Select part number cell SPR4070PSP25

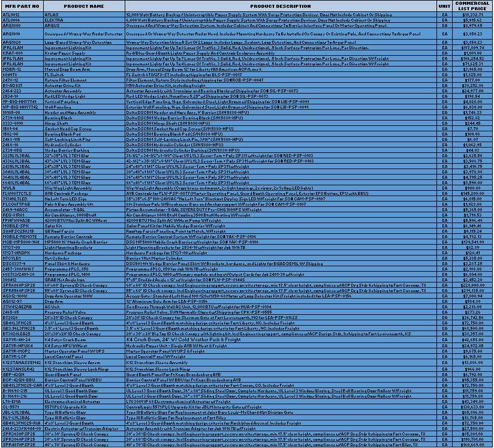coord(22,445)
